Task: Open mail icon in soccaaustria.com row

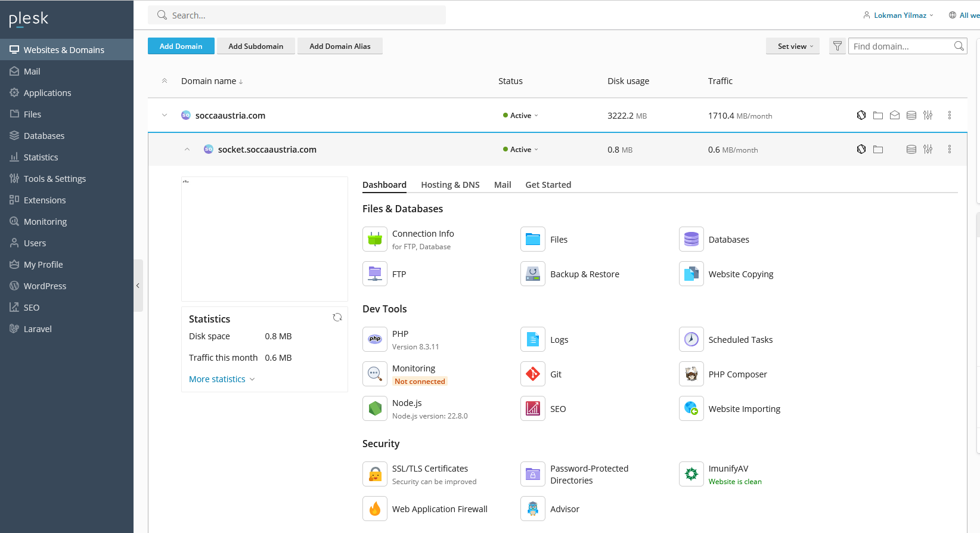Action: tap(895, 115)
